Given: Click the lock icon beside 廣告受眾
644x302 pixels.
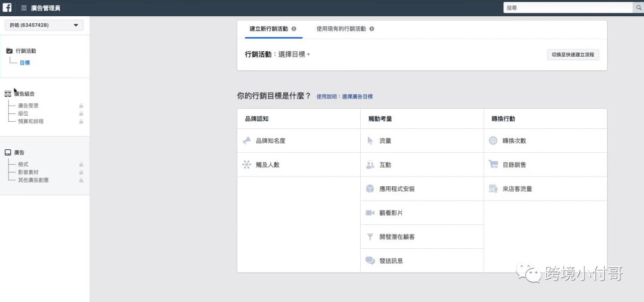Looking at the screenshot, I should click(x=81, y=106).
